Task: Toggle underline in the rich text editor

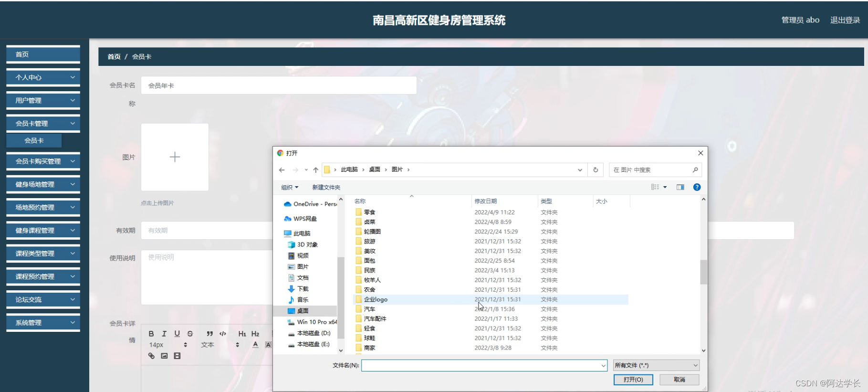Action: pos(177,334)
